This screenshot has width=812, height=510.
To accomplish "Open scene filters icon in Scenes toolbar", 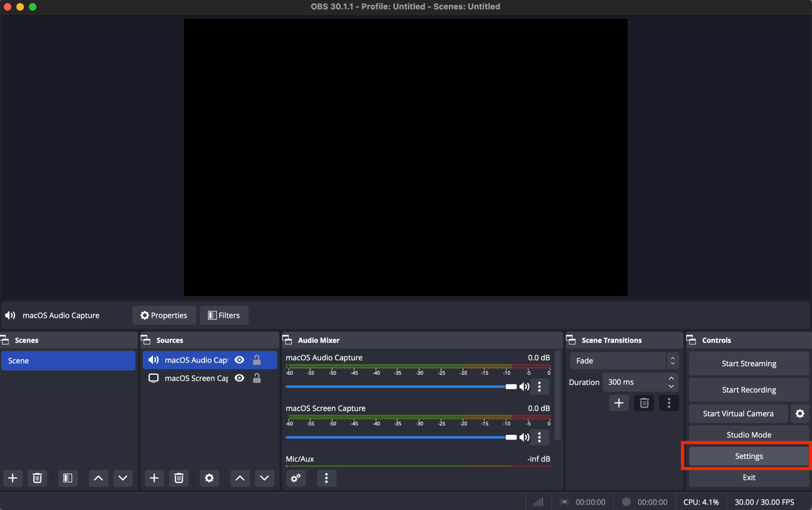I will (68, 478).
